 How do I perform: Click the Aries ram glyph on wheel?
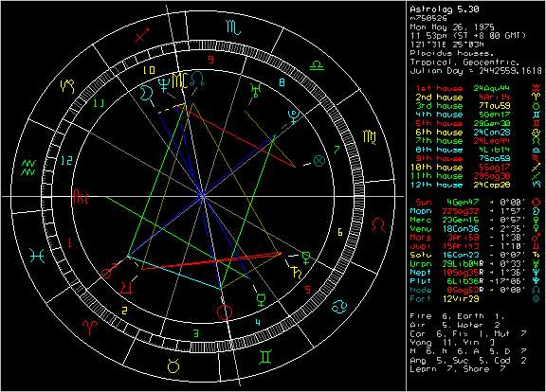pos(90,328)
